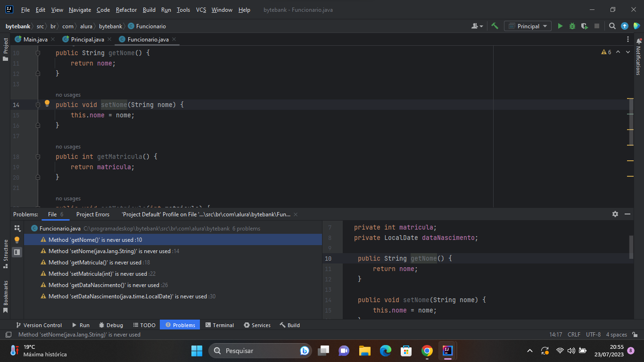Open the Project tool window sidebar button
Viewport: 644px width, 362px height.
pyautogui.click(x=6, y=49)
